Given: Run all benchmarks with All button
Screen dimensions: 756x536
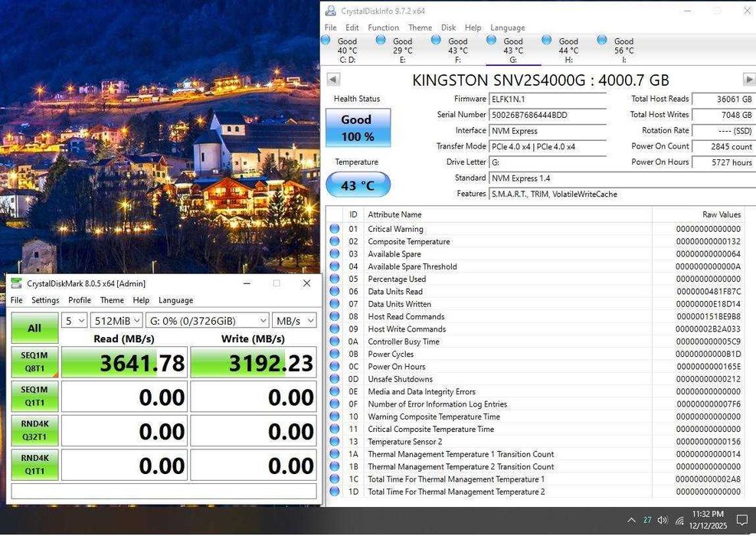Looking at the screenshot, I should click(x=34, y=328).
